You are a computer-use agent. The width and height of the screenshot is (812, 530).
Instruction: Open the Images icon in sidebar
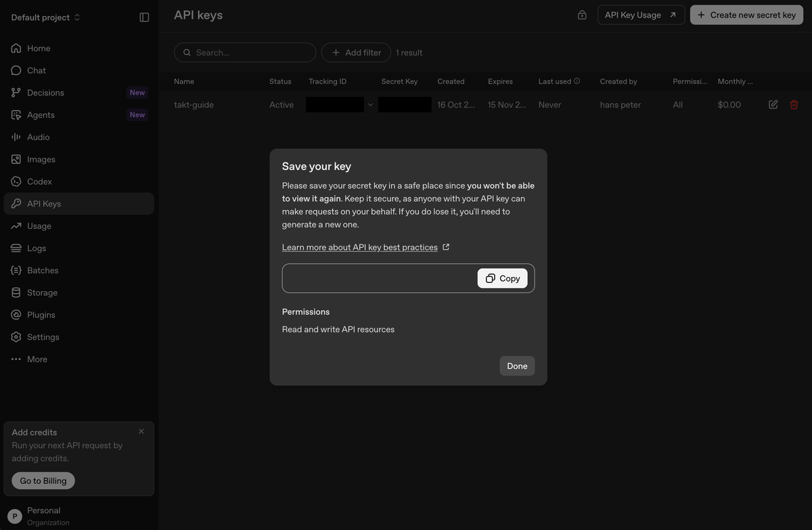pyautogui.click(x=16, y=159)
